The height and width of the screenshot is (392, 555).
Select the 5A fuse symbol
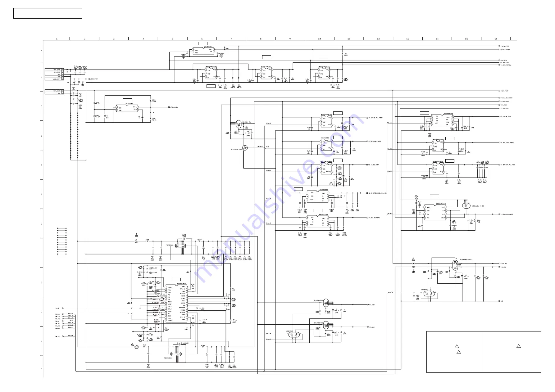[x=136, y=241]
